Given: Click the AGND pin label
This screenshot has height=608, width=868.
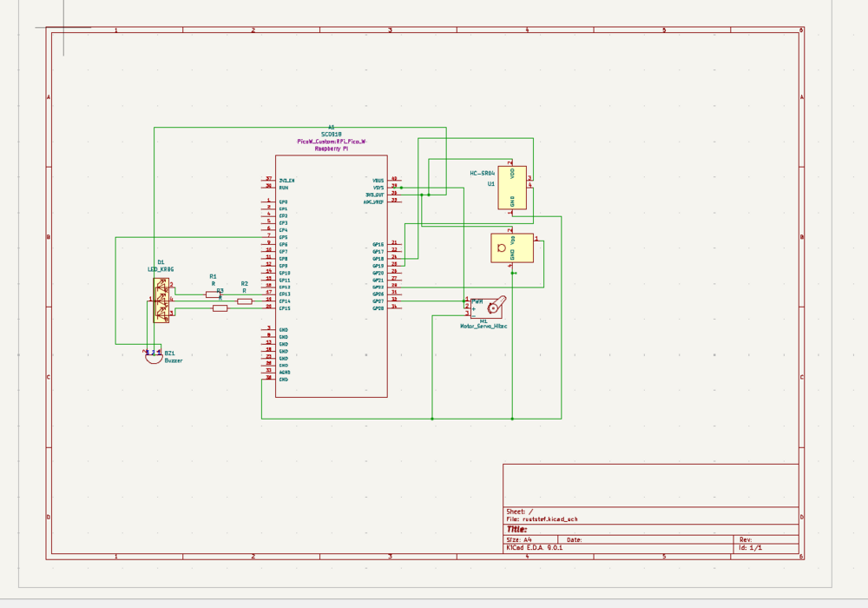Looking at the screenshot, I should coord(285,373).
